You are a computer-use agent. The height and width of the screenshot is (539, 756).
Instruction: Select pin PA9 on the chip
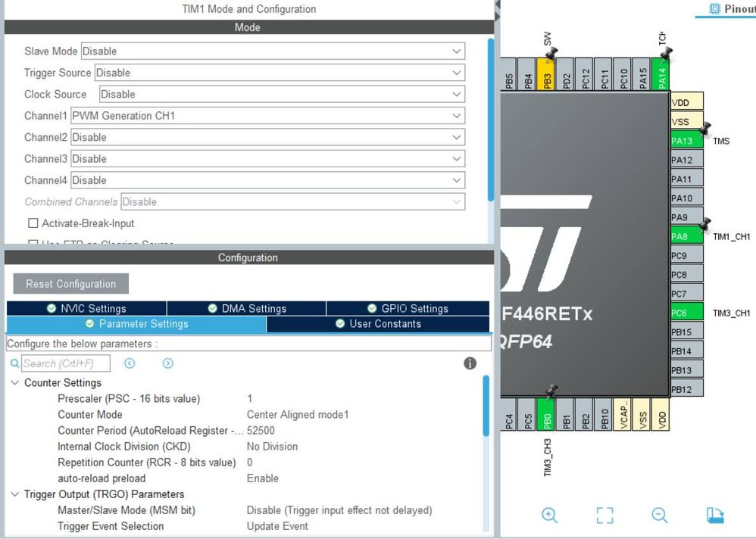pyautogui.click(x=686, y=217)
